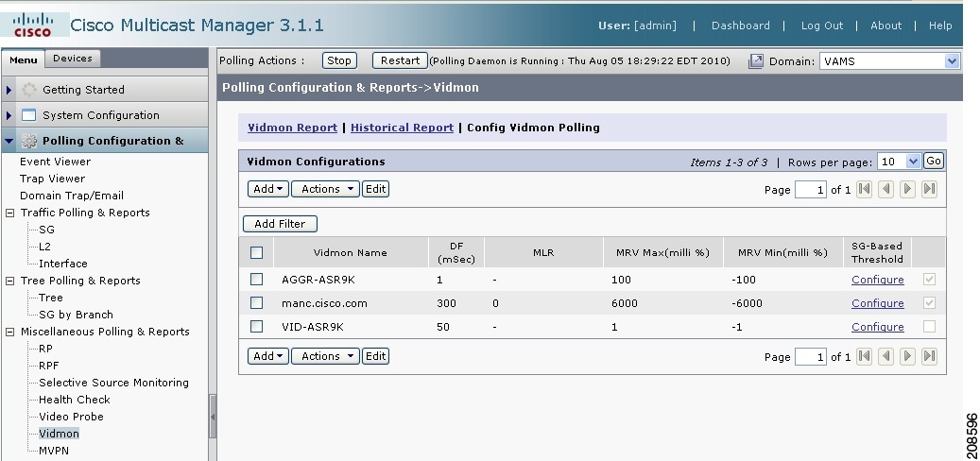Click Configure link for AGGR-ASR9K
Screen dimensions: 980x461
[x=878, y=280]
